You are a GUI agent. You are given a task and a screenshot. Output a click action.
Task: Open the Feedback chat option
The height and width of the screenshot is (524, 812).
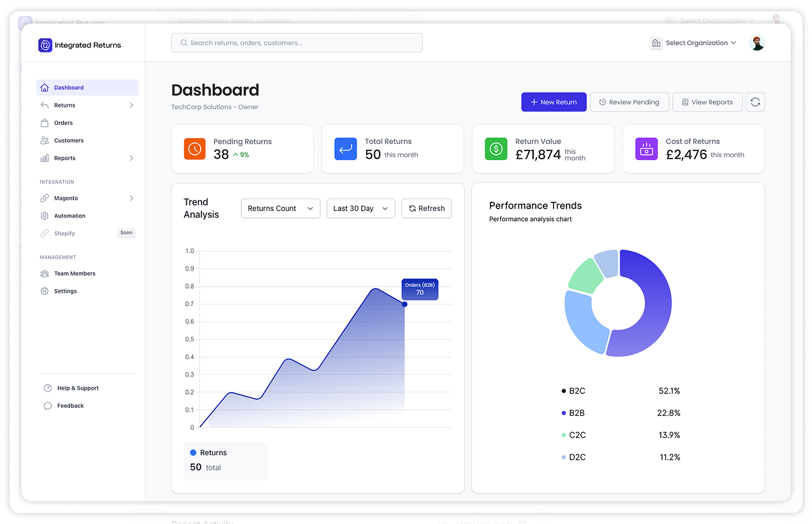click(70, 406)
